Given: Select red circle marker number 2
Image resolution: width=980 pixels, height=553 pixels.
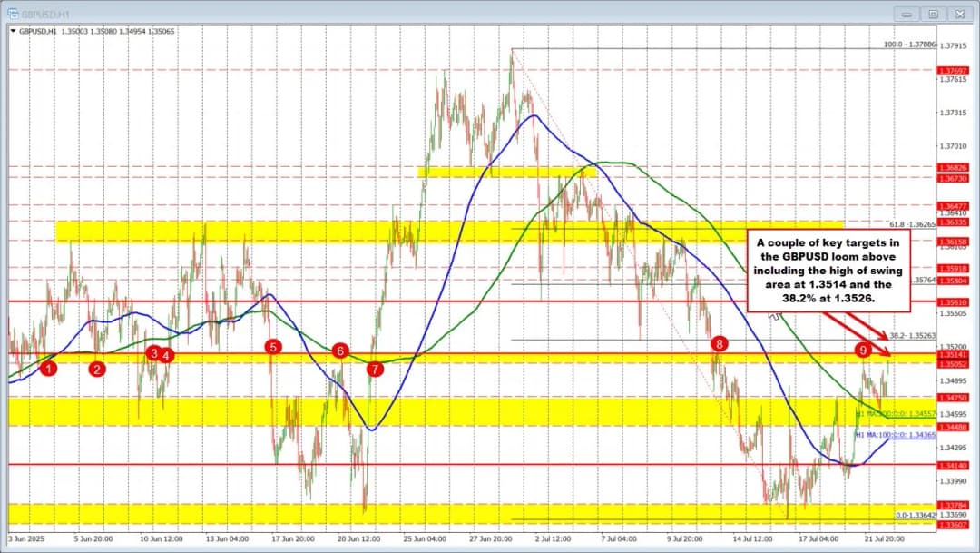Looking at the screenshot, I should [x=97, y=369].
